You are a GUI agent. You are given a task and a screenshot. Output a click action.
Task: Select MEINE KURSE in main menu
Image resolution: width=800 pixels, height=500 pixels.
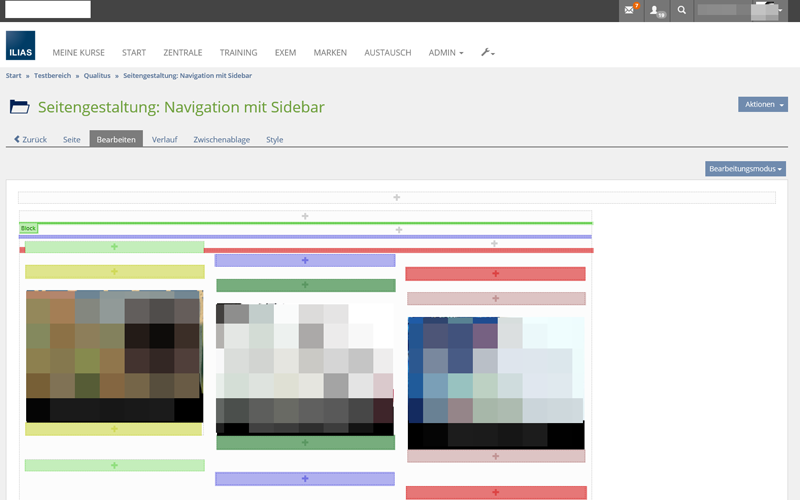pyautogui.click(x=78, y=52)
